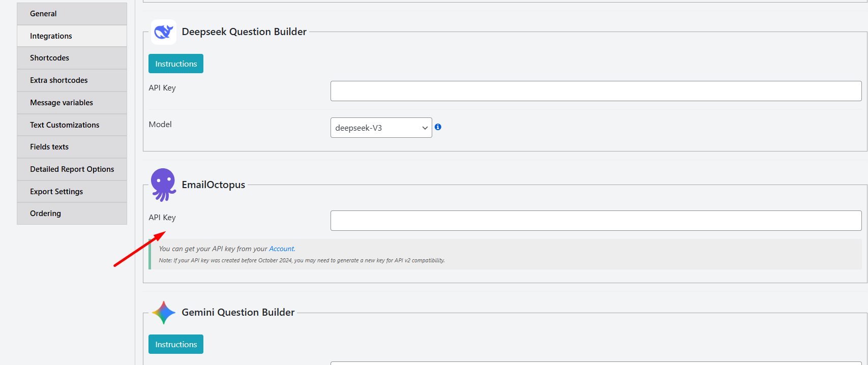868x365 pixels.
Task: Click the Model field label
Action: [160, 124]
